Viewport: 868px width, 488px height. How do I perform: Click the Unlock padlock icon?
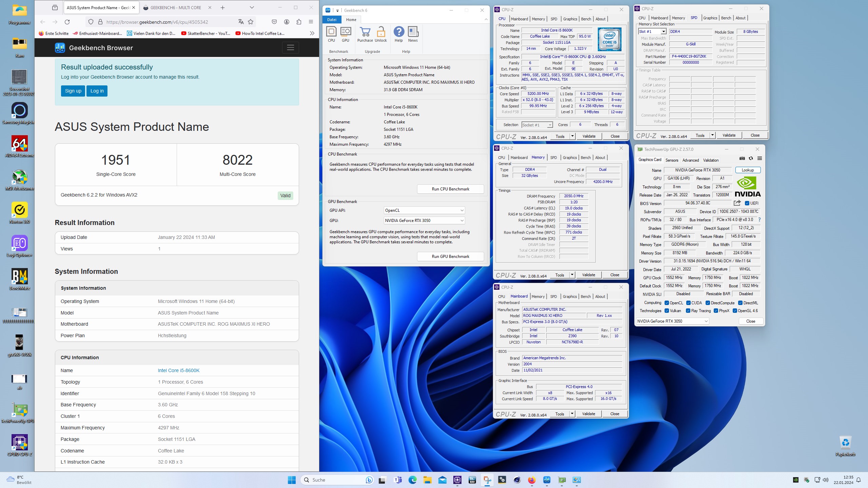pos(381,34)
